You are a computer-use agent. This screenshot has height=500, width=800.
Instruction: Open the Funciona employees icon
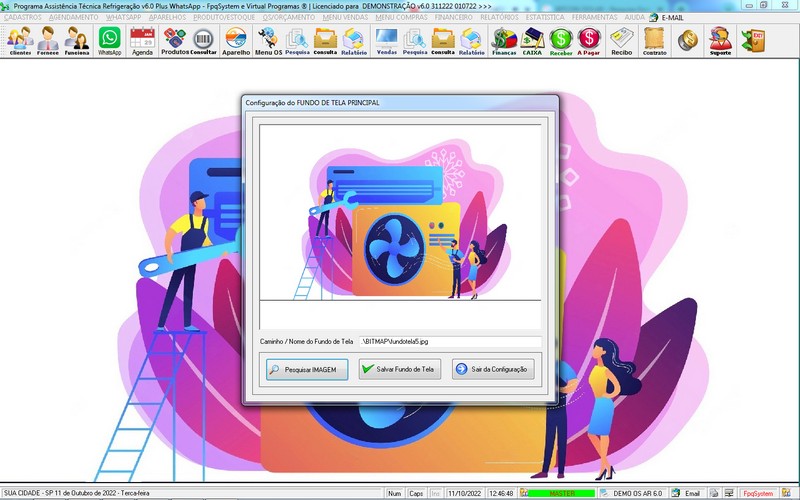(77, 41)
